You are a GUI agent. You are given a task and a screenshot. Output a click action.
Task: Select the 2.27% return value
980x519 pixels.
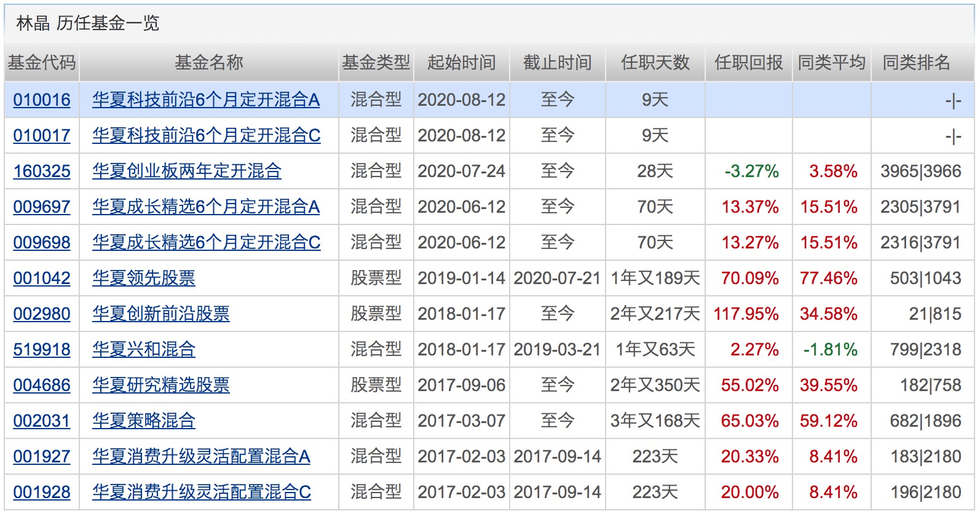[x=754, y=349]
